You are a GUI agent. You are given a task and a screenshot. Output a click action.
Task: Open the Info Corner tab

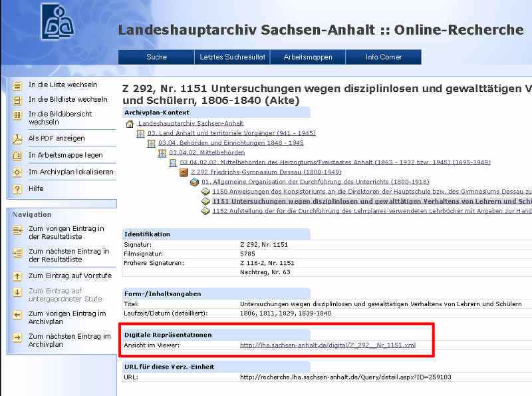[x=384, y=57]
